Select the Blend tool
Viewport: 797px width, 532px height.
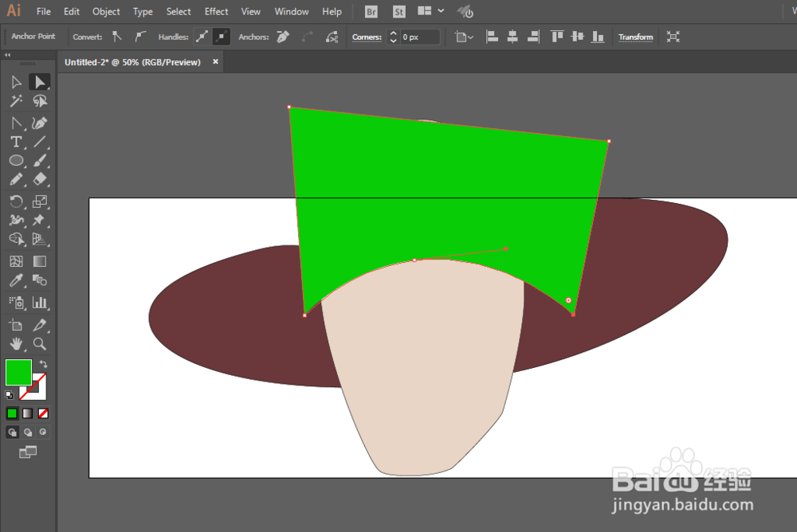(39, 280)
